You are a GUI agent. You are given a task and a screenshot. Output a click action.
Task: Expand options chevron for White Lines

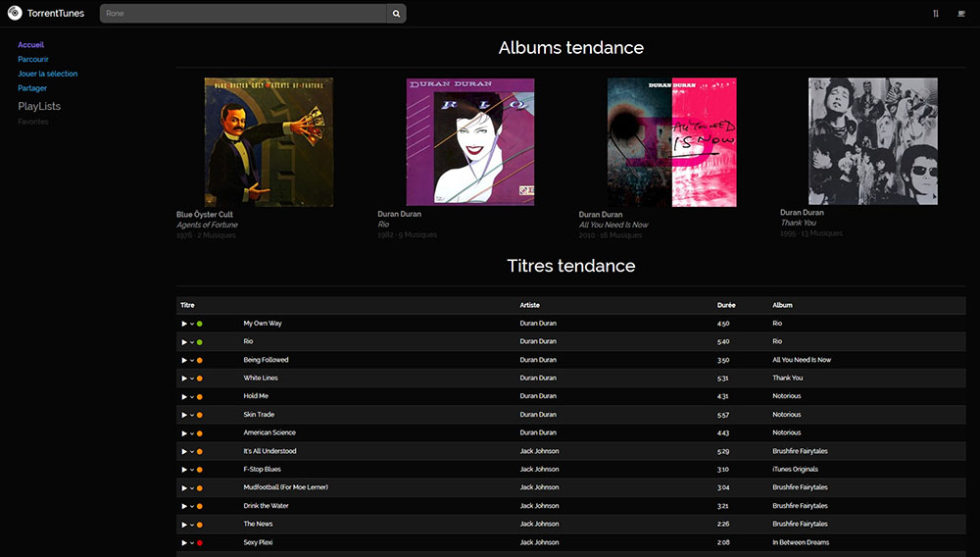click(192, 379)
